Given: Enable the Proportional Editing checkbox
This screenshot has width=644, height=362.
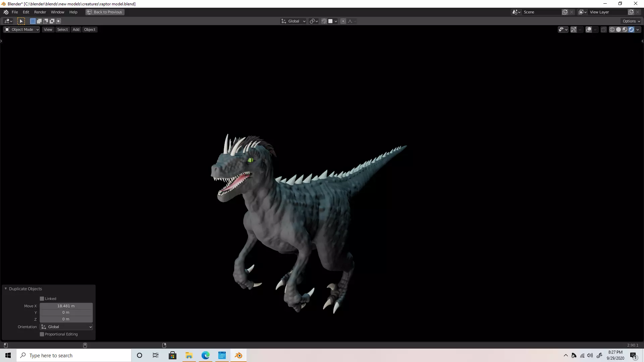Looking at the screenshot, I should [x=42, y=334].
